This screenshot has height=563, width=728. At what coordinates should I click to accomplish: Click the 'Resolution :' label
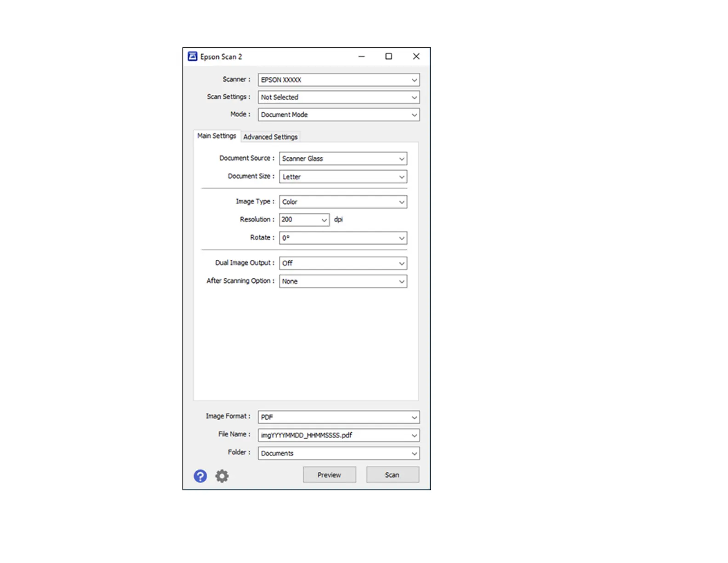(x=257, y=220)
